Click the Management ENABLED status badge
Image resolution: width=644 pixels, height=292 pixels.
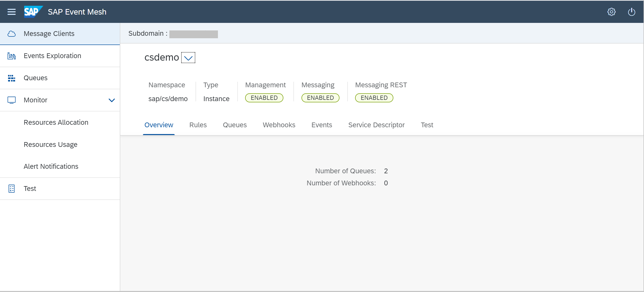pyautogui.click(x=264, y=98)
